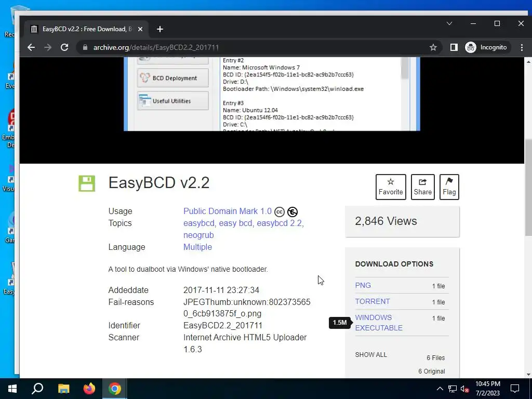Open Chrome side panel icon
532x399 pixels.
tap(454, 47)
